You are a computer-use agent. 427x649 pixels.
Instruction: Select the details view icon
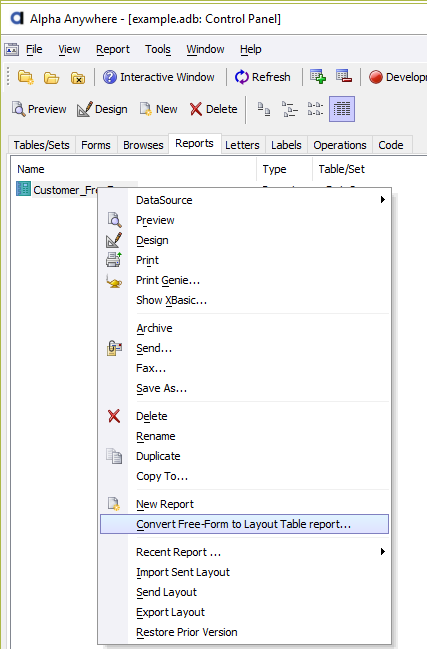(x=342, y=109)
